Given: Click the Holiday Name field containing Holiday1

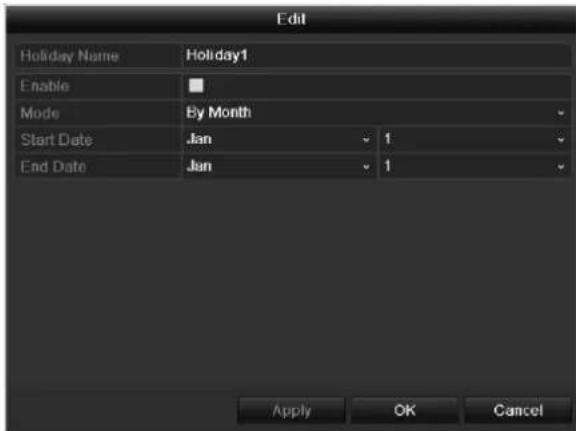Looking at the screenshot, I should 377,55.
